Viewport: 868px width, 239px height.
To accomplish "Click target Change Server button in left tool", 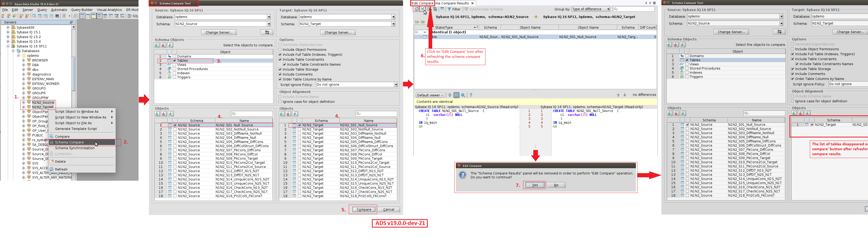I will pyautogui.click(x=338, y=32).
